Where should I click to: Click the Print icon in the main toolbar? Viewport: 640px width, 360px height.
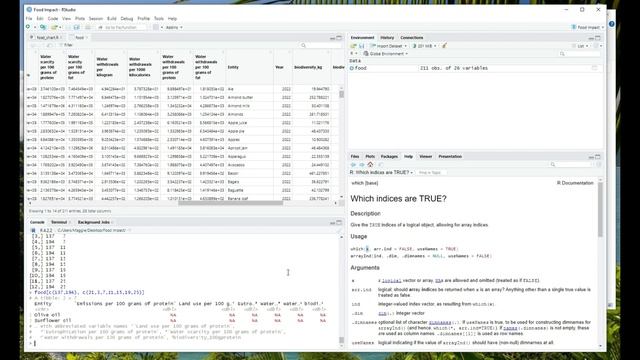88,27
